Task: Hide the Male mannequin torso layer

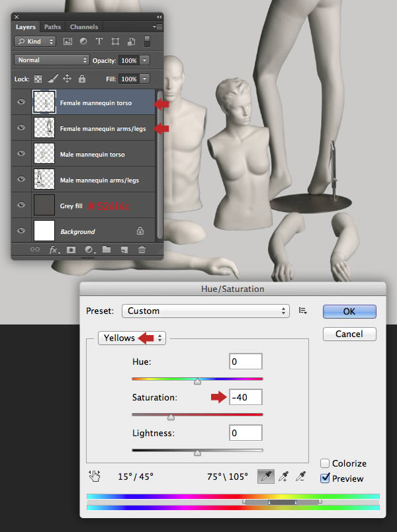Action: pos(21,153)
